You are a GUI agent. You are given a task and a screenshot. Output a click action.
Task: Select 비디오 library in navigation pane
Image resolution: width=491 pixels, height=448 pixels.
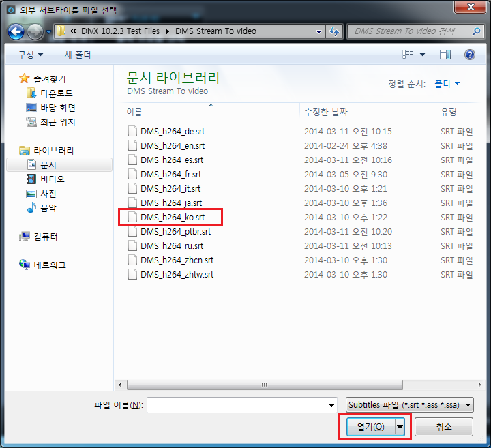pyautogui.click(x=46, y=179)
